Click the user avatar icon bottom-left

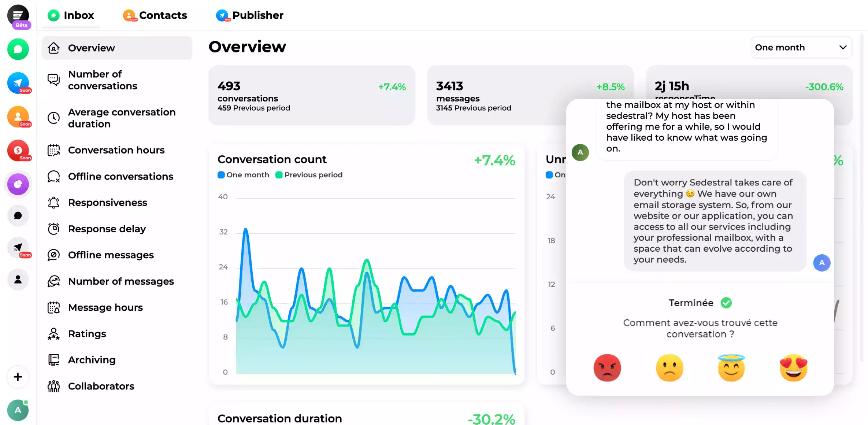[18, 410]
